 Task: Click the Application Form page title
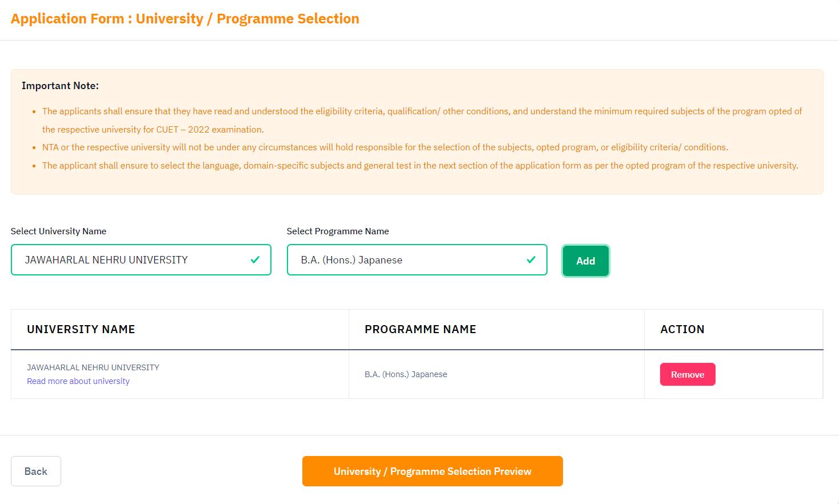(x=184, y=18)
